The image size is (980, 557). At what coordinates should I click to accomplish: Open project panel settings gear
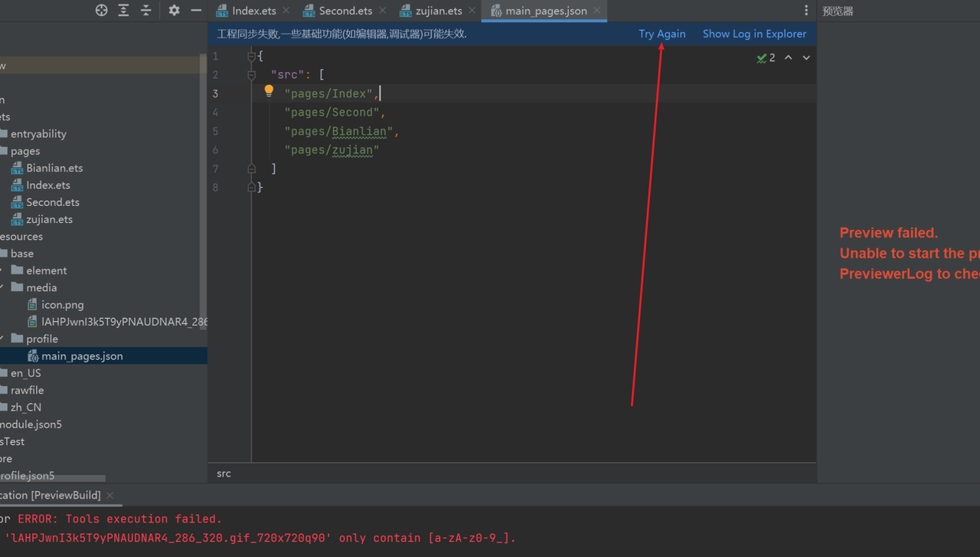point(174,10)
